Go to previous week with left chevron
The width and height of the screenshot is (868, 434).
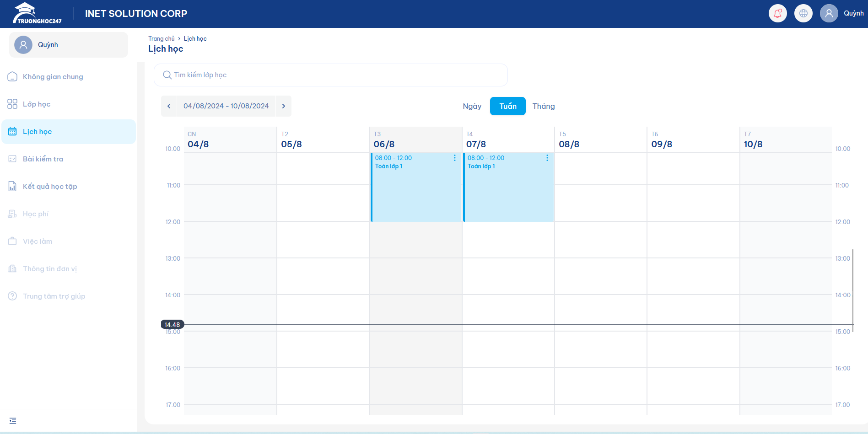[169, 106]
